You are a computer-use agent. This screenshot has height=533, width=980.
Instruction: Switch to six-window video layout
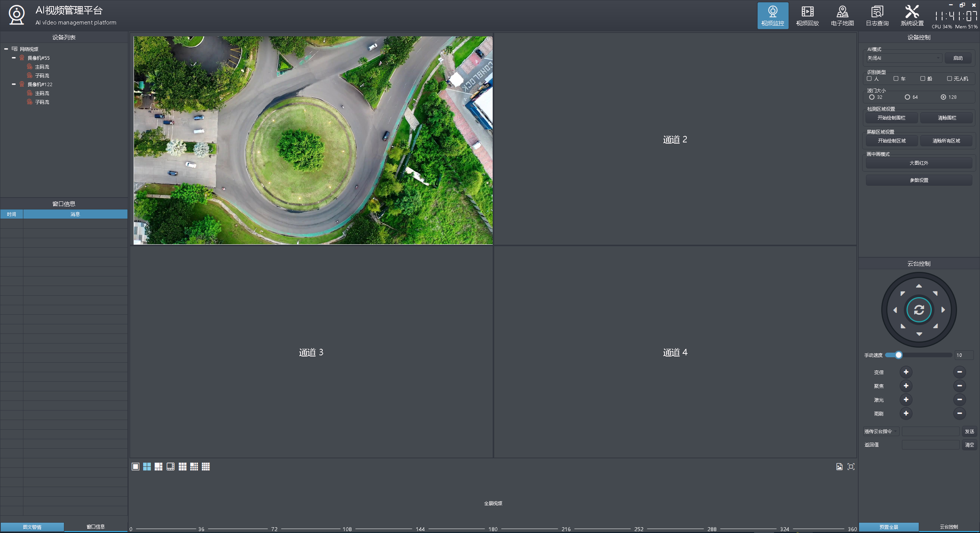click(158, 466)
